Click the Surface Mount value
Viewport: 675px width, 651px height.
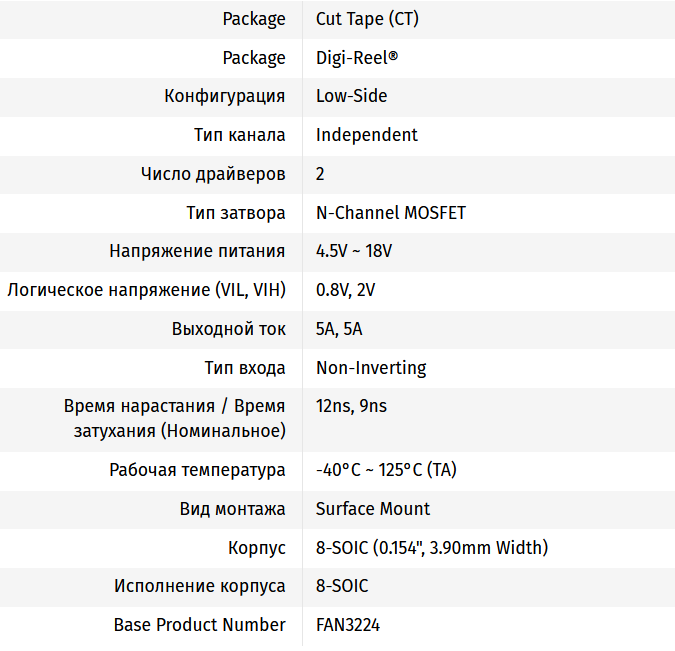click(x=373, y=509)
